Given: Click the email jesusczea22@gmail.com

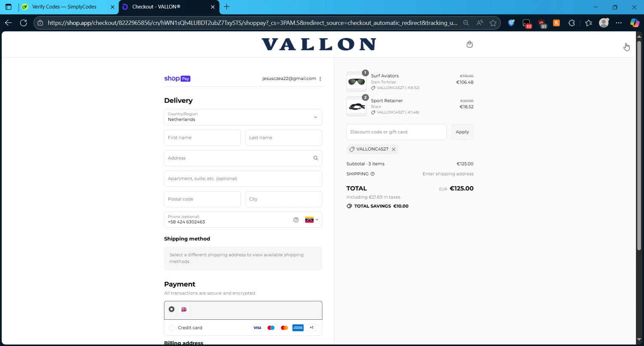Looking at the screenshot, I should (289, 79).
